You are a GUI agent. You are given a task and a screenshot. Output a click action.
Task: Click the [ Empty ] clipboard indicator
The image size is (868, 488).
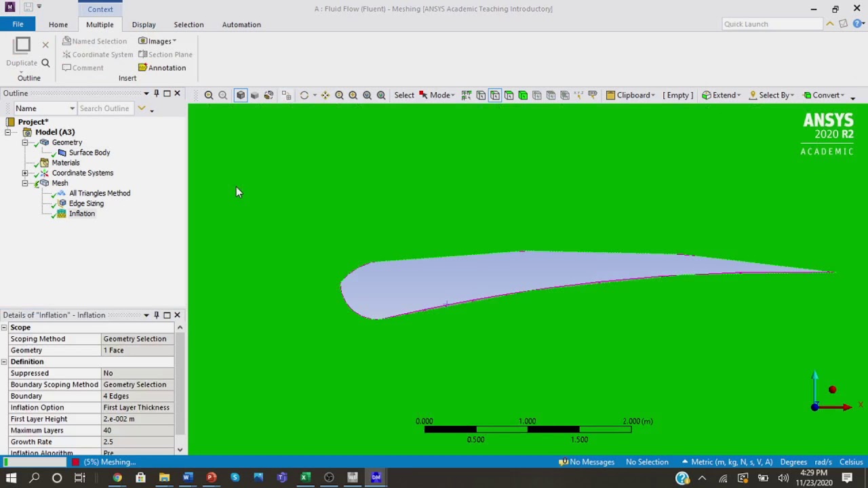click(678, 95)
